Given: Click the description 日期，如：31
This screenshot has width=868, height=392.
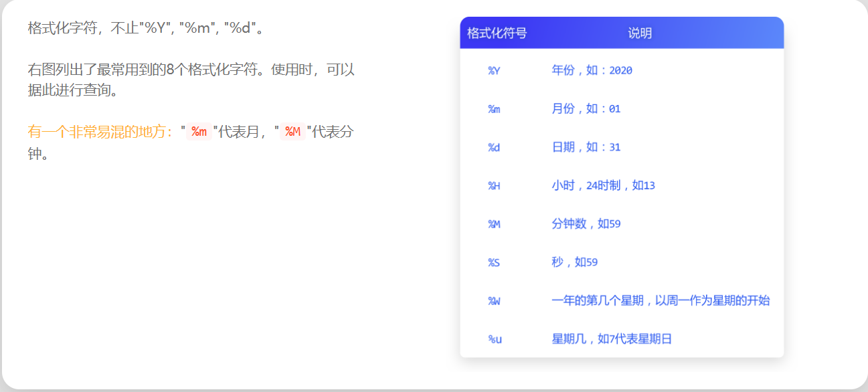Looking at the screenshot, I should point(586,147).
